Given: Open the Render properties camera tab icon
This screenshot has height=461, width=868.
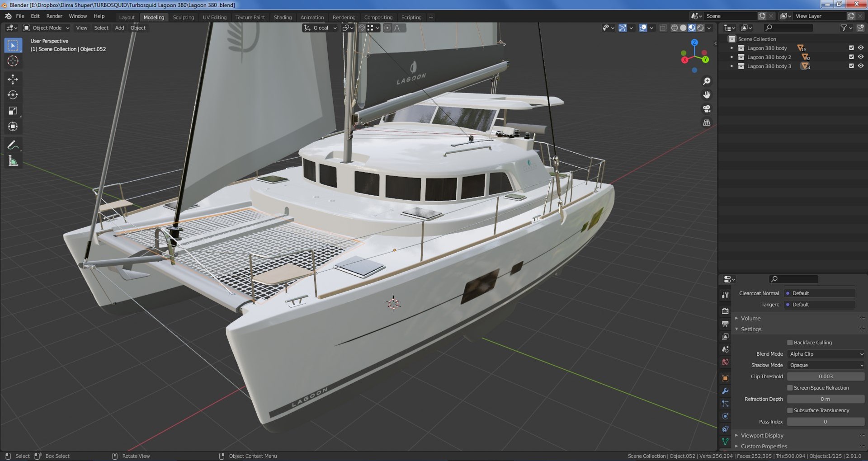Looking at the screenshot, I should 725,311.
